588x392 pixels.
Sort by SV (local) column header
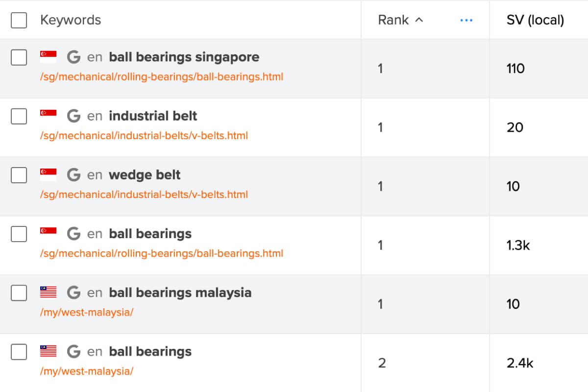tap(535, 20)
